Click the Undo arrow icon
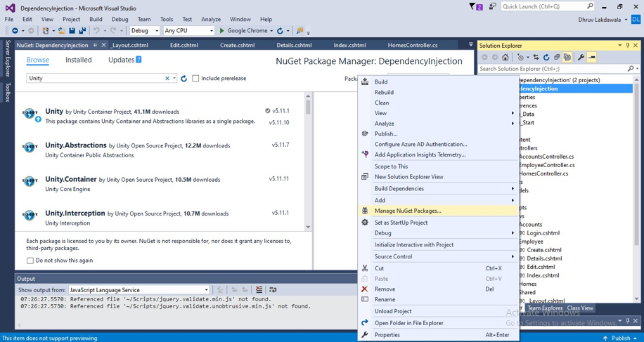Viewport: 644px width, 342px height. 96,31
